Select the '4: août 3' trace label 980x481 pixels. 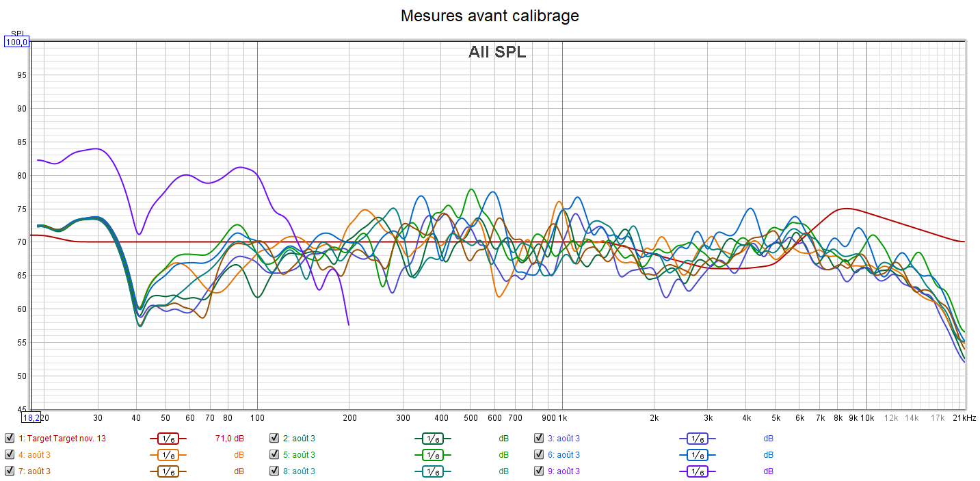point(35,455)
